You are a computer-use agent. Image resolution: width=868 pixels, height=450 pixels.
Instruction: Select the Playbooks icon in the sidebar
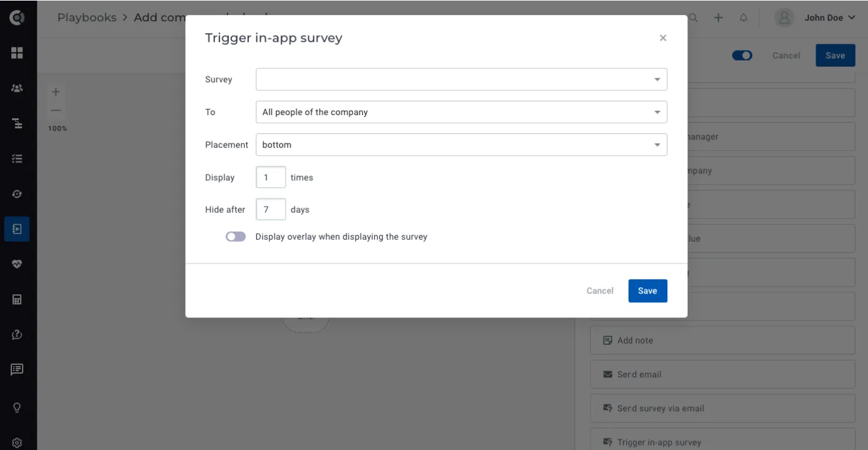coord(17,229)
